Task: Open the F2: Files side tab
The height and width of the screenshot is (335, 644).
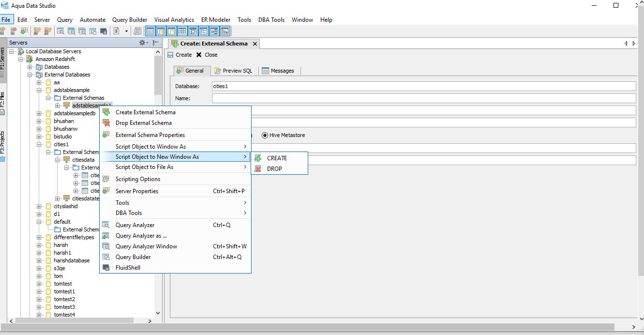Action: coord(2,103)
